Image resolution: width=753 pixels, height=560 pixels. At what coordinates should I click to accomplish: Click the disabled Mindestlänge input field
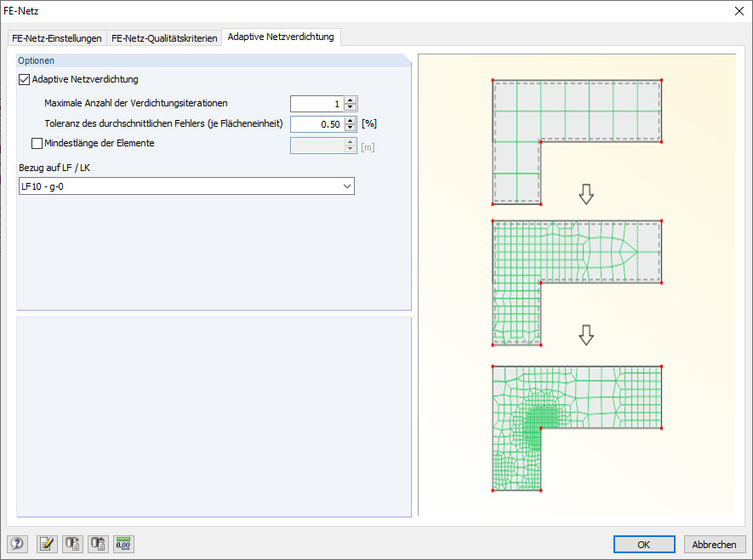(317, 146)
